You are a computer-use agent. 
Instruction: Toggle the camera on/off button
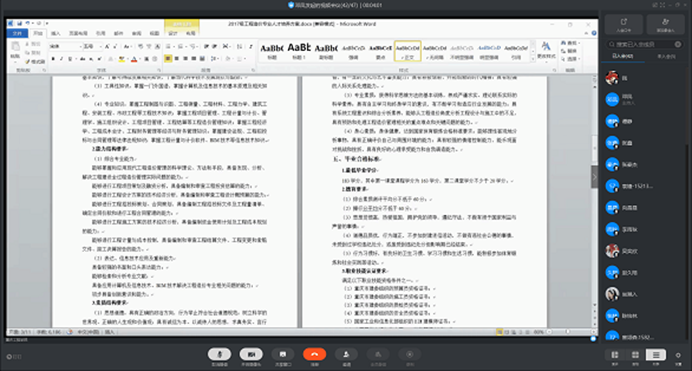tap(251, 354)
